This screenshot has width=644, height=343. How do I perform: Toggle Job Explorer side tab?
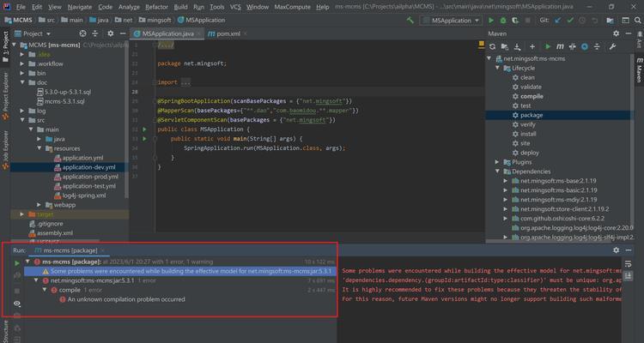[5, 149]
